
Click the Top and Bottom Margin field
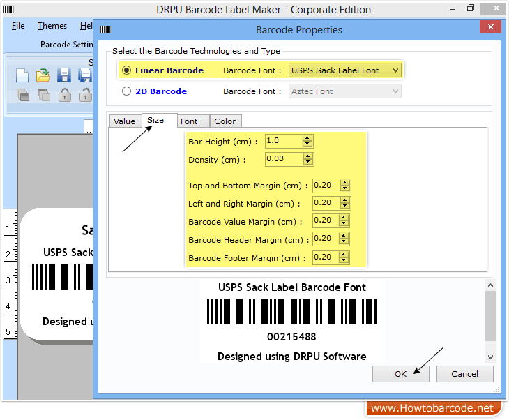coord(326,186)
